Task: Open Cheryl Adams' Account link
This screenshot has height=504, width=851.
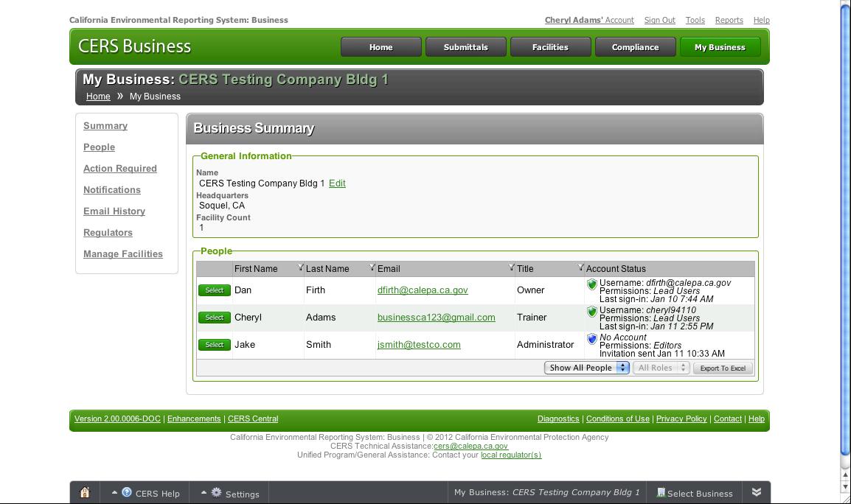Action: (x=589, y=20)
